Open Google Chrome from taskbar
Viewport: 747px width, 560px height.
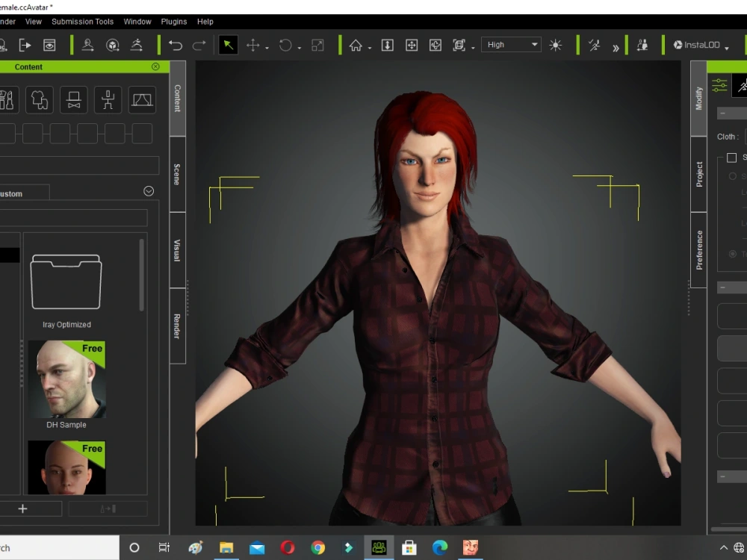click(317, 547)
